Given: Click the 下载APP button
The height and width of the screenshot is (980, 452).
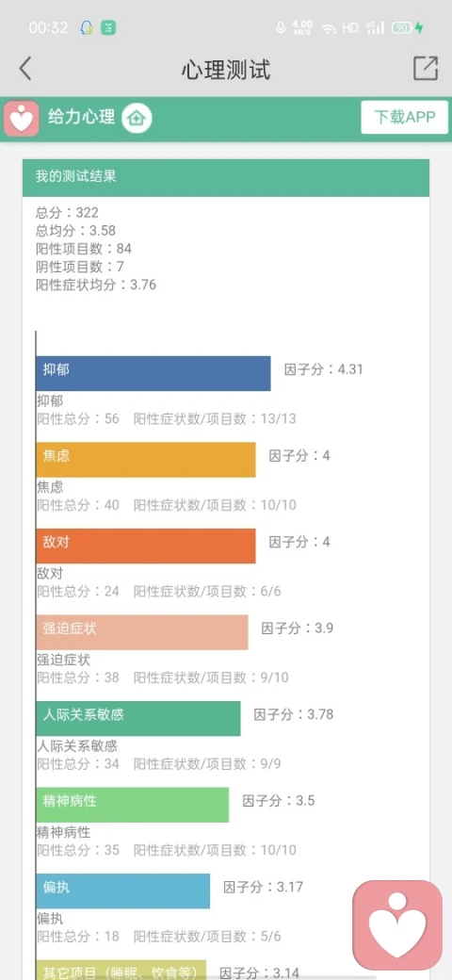Looking at the screenshot, I should pos(405,117).
